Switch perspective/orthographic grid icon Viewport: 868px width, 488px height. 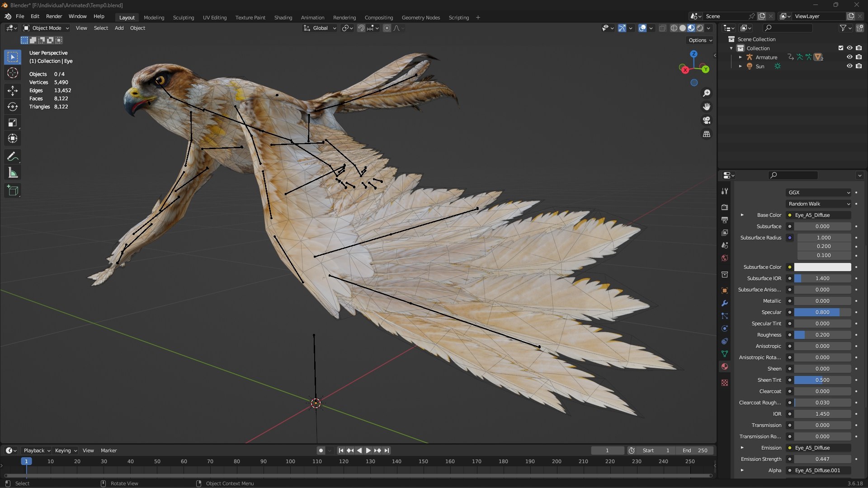(707, 134)
